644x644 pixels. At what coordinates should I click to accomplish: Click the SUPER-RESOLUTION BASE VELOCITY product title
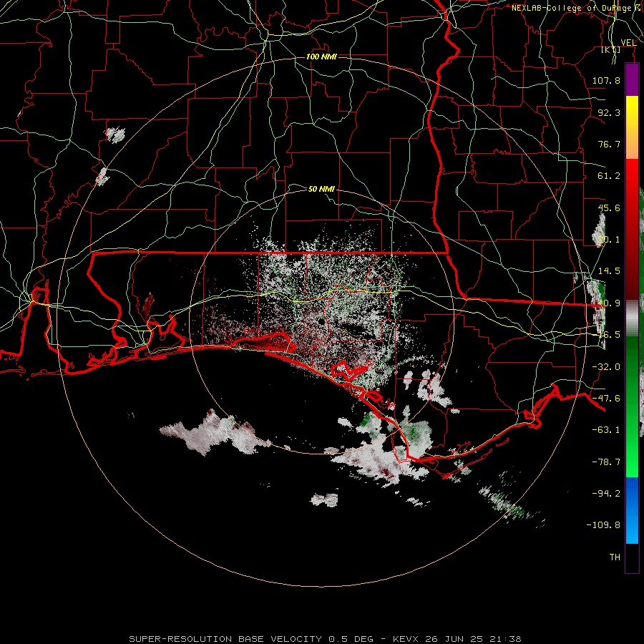[225, 639]
